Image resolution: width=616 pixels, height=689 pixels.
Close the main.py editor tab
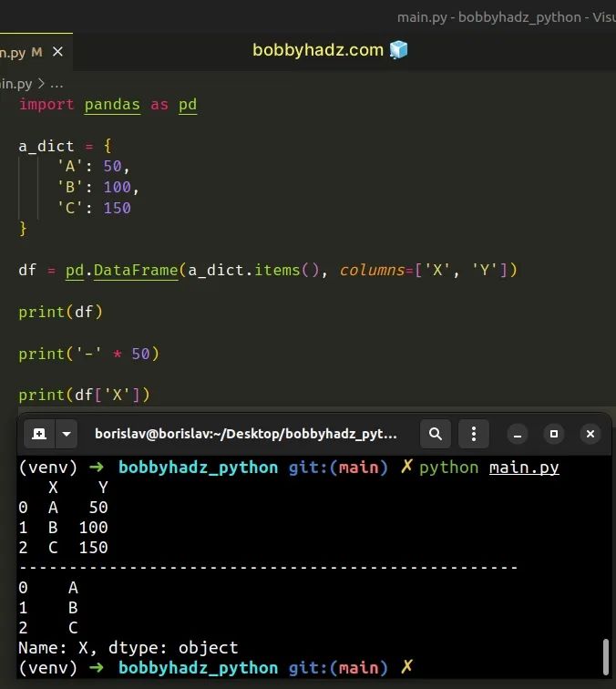click(x=57, y=52)
